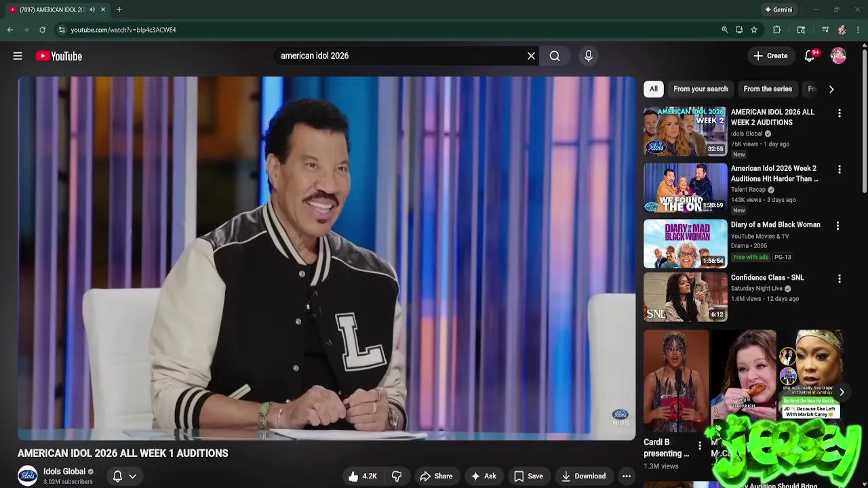Click the Create button

coord(770,56)
